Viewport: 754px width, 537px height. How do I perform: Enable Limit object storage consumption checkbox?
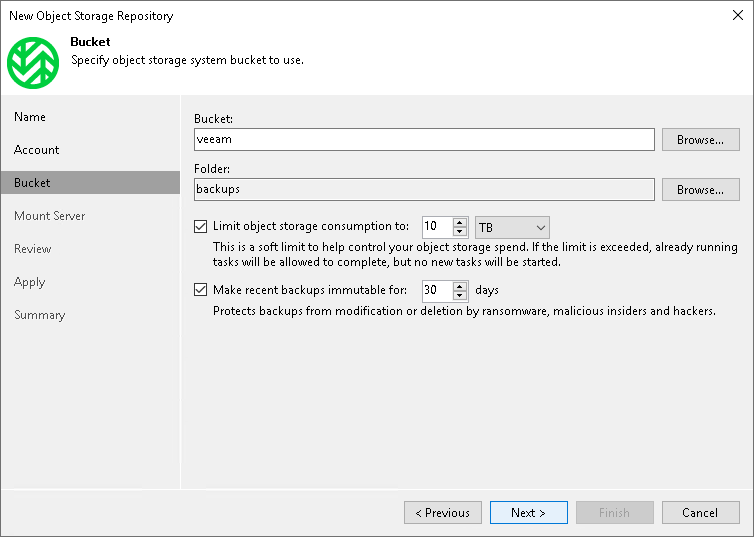201,226
